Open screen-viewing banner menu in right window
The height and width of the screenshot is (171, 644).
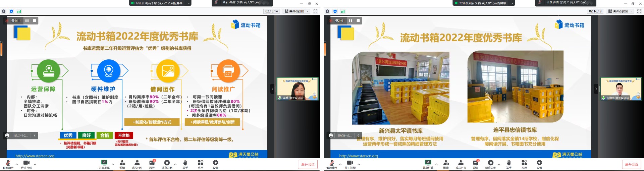[x=512, y=3]
